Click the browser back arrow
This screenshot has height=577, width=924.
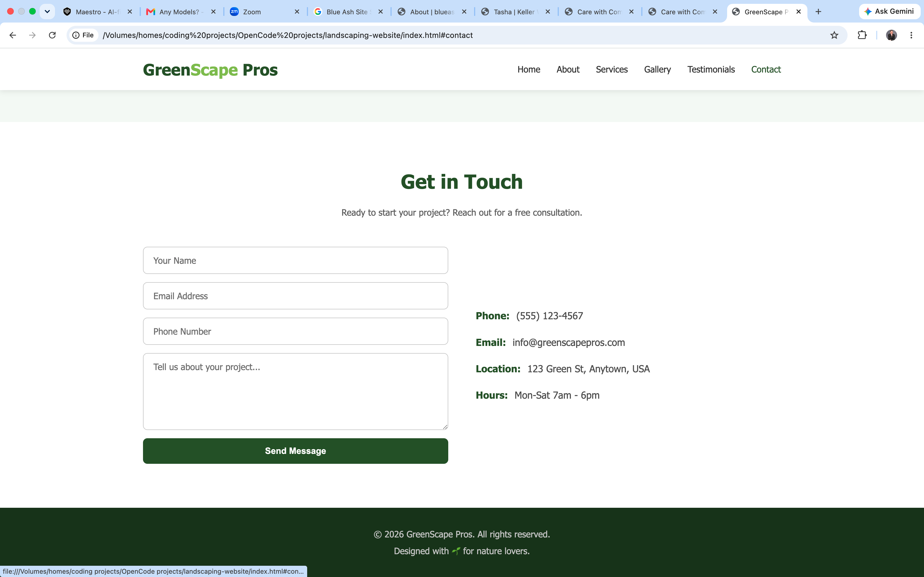pos(13,35)
